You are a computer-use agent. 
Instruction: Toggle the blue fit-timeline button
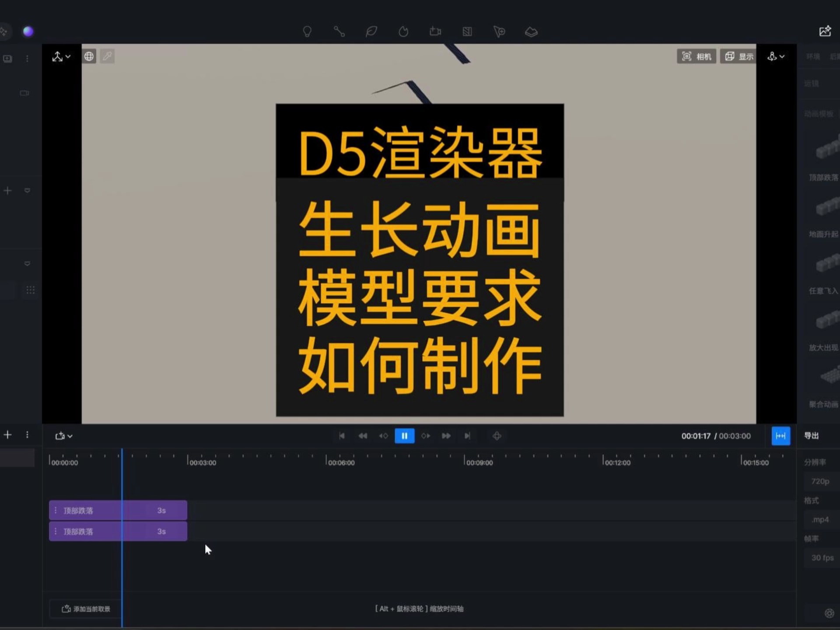coord(781,435)
